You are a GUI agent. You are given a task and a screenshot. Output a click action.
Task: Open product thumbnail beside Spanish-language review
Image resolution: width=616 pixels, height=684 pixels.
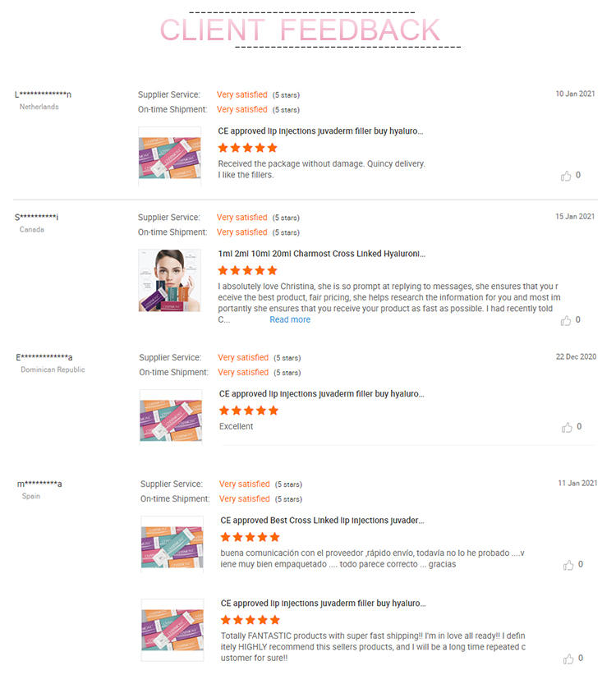click(x=172, y=544)
